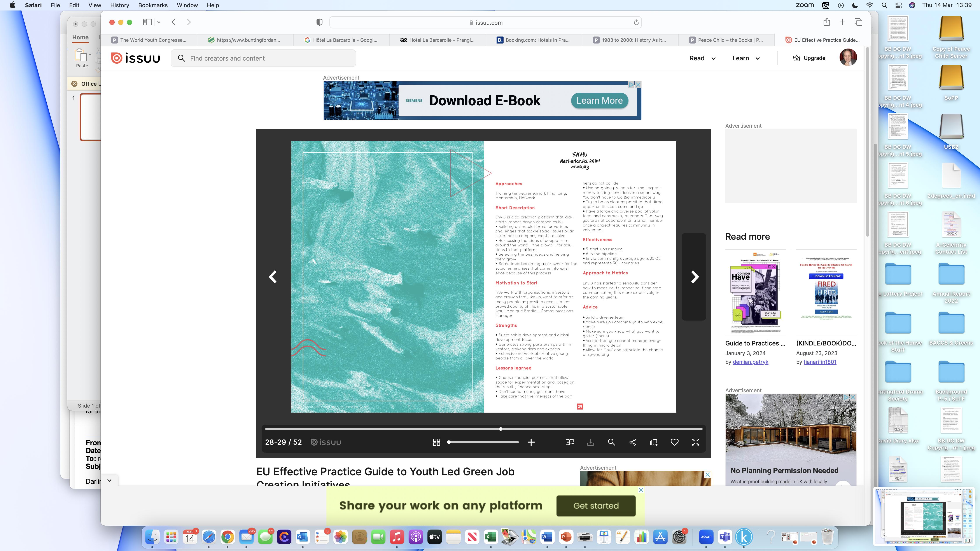The image size is (980, 551).
Task: Toggle Safari sidebar visibility
Action: (147, 22)
